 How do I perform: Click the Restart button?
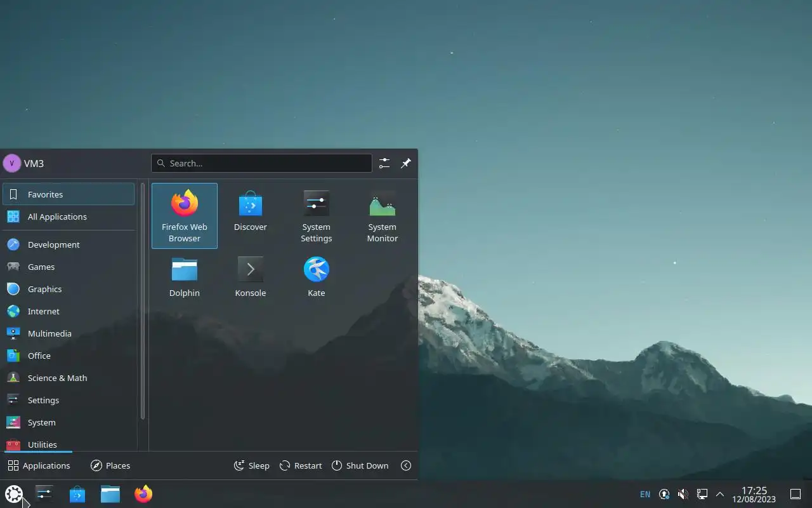point(301,465)
